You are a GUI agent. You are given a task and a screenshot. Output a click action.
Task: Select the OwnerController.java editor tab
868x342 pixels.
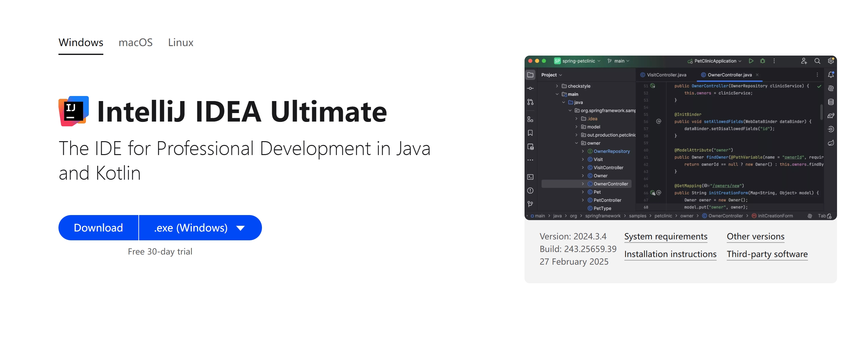pyautogui.click(x=729, y=75)
